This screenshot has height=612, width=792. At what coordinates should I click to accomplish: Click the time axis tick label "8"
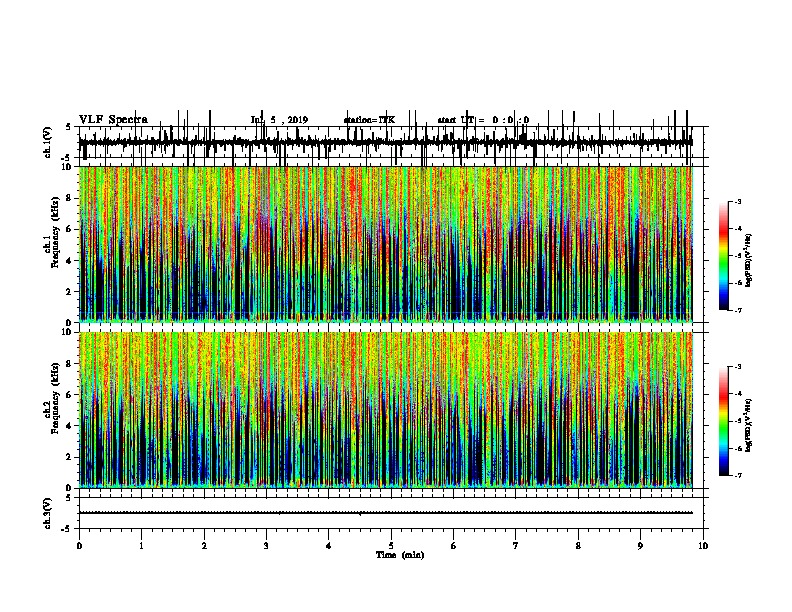pyautogui.click(x=578, y=546)
